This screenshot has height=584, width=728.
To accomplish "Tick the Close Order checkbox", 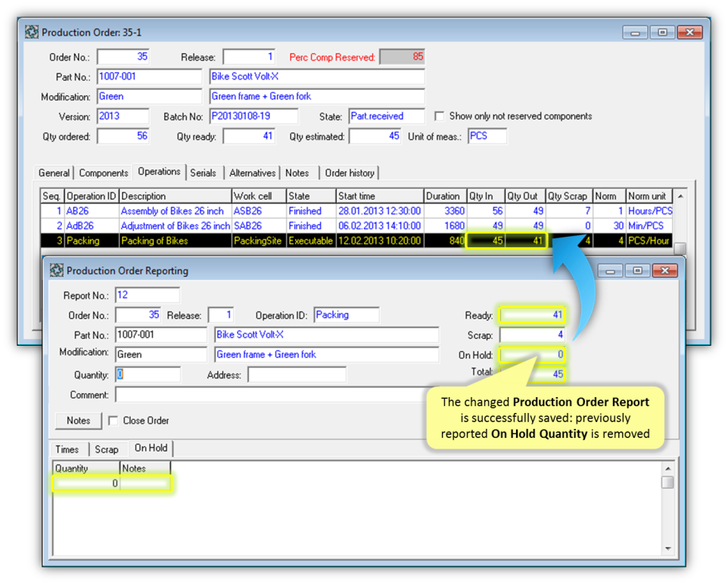I will (x=113, y=421).
